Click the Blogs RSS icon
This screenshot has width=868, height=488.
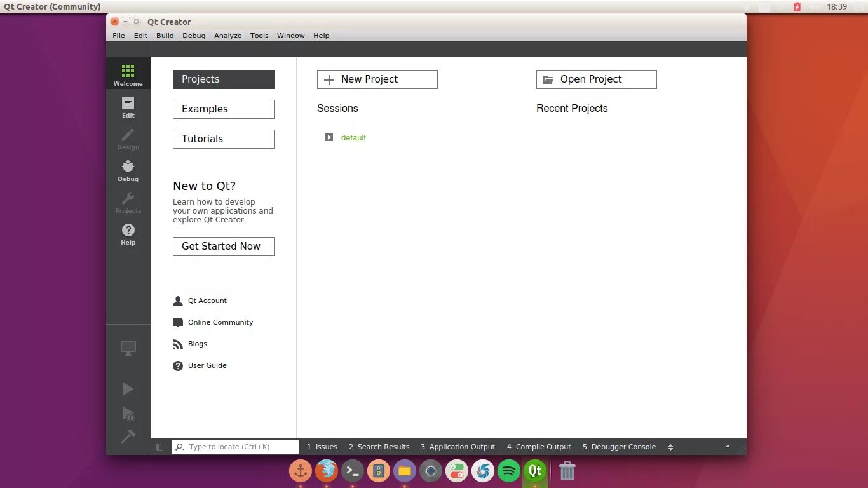(x=178, y=344)
